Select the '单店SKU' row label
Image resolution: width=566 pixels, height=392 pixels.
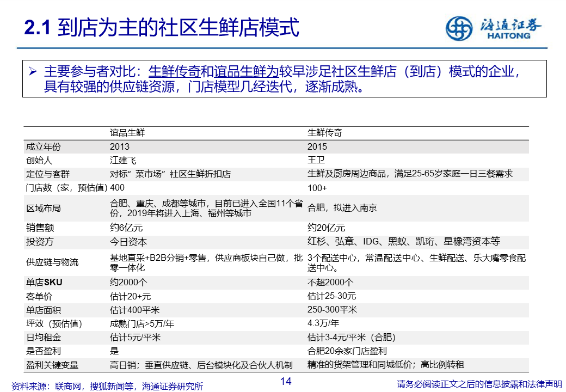(44, 282)
